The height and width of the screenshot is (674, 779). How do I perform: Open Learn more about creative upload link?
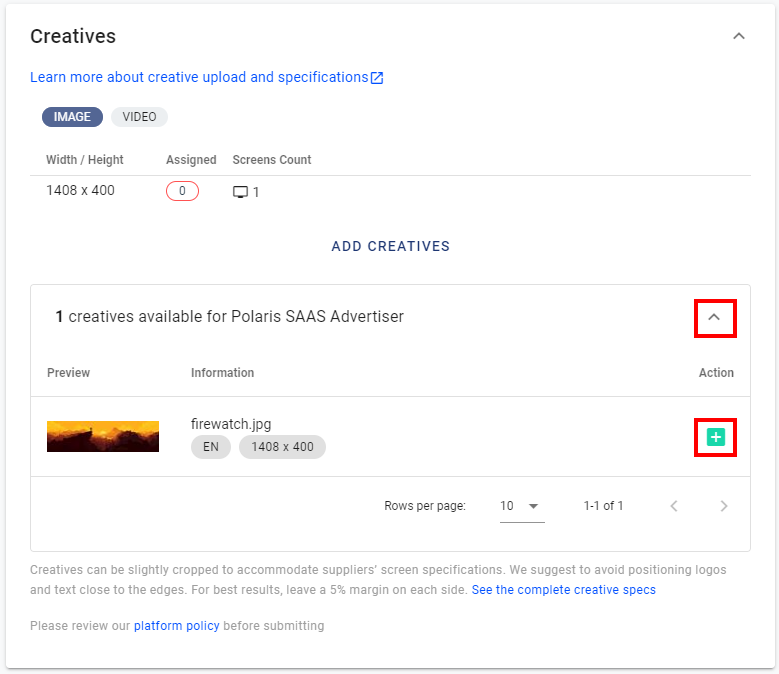[199, 77]
